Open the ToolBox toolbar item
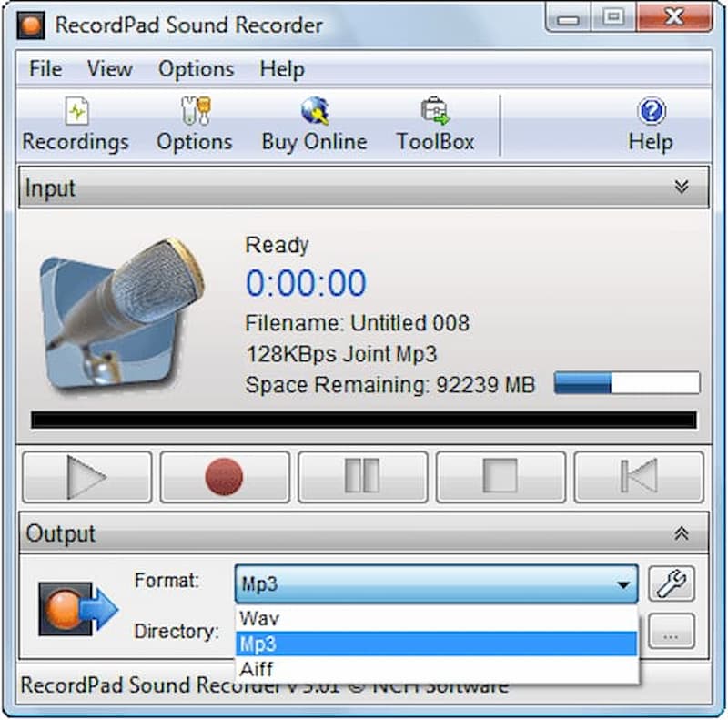This screenshot has height=720, width=728. click(435, 127)
